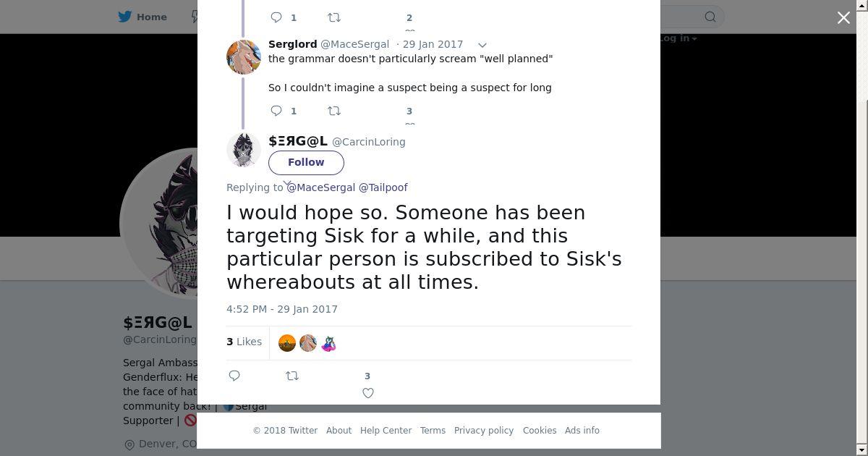Reply to Serglord's tweet via speech bubble icon
The width and height of the screenshot is (868, 456).
pos(276,111)
